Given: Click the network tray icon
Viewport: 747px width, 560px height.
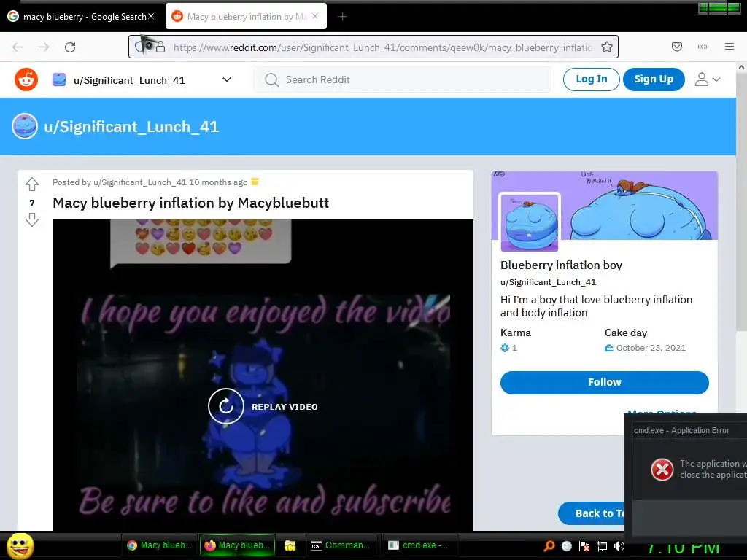Looking at the screenshot, I should pos(602,546).
